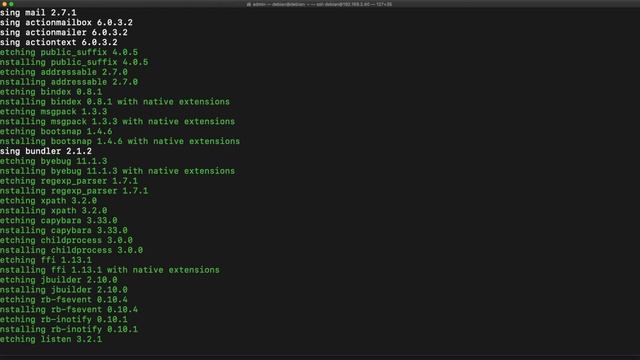640x360 pixels.
Task: Select the 'etching rb-inotify 0.10.1' line
Action: 64,319
